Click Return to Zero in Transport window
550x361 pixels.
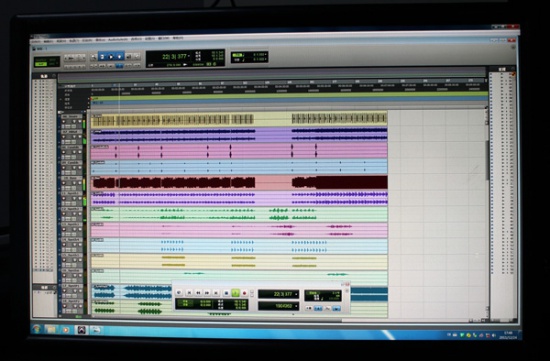(x=189, y=293)
